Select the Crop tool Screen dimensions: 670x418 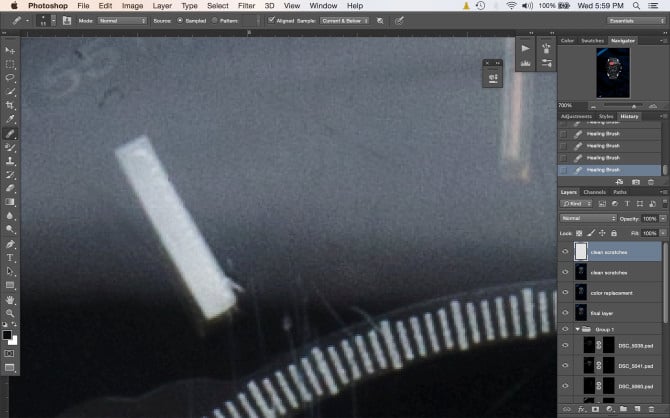10,105
